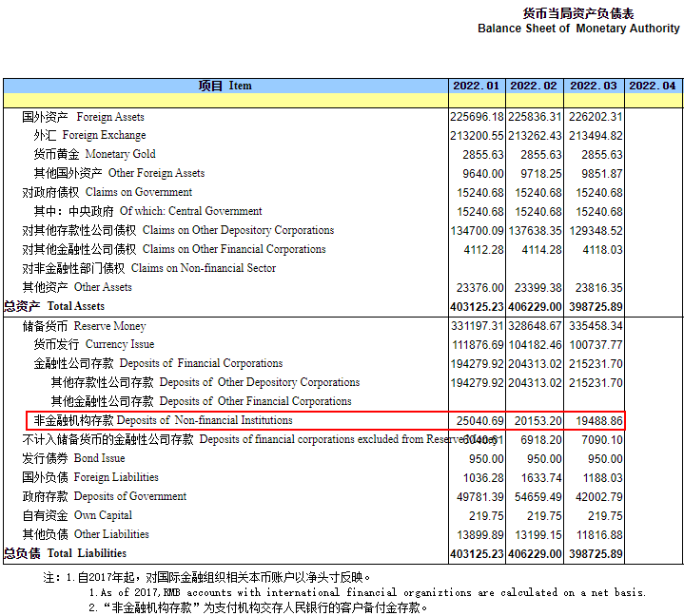Screen dimensions: 684x616
Task: Click the 项目 Item column header
Action: (225, 86)
